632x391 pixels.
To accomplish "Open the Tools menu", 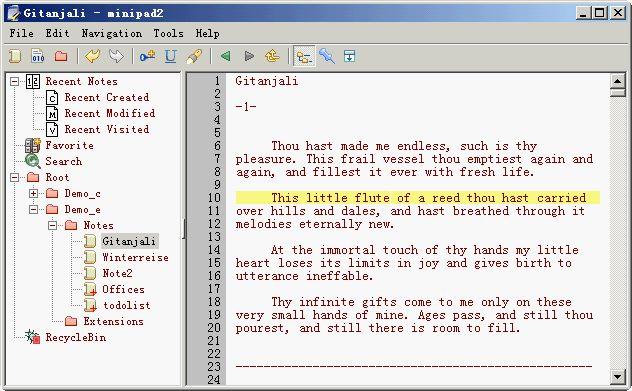I will click(168, 33).
